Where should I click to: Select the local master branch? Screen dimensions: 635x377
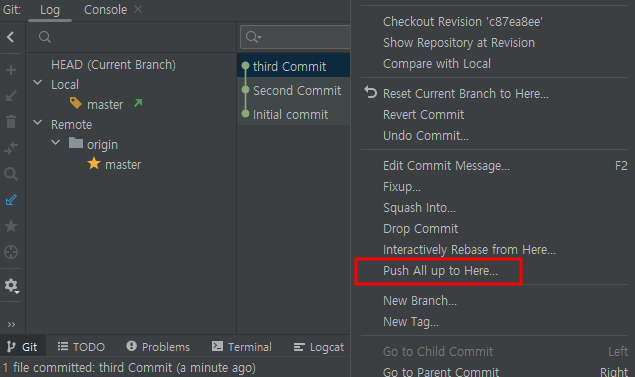pyautogui.click(x=105, y=104)
